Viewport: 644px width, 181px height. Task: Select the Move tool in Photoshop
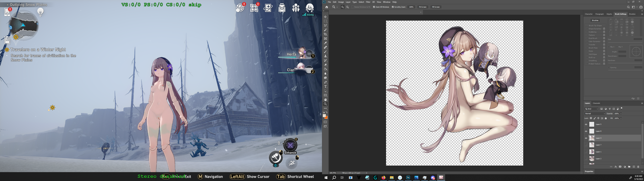pyautogui.click(x=325, y=17)
